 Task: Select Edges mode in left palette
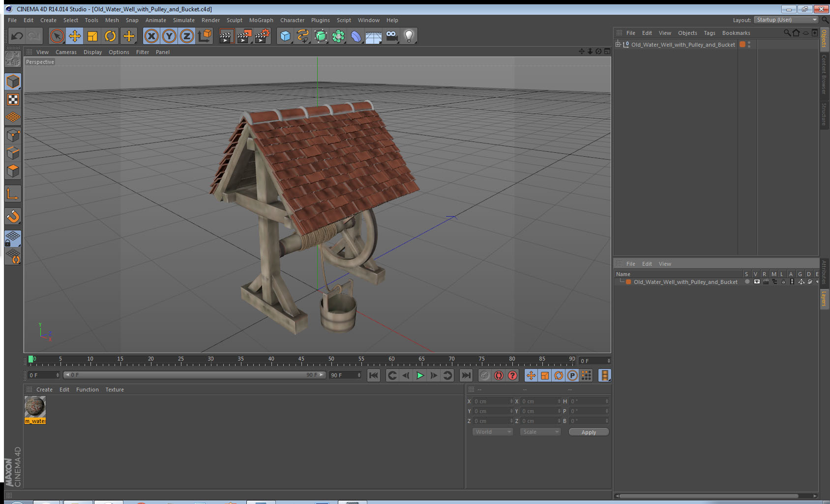[13, 153]
